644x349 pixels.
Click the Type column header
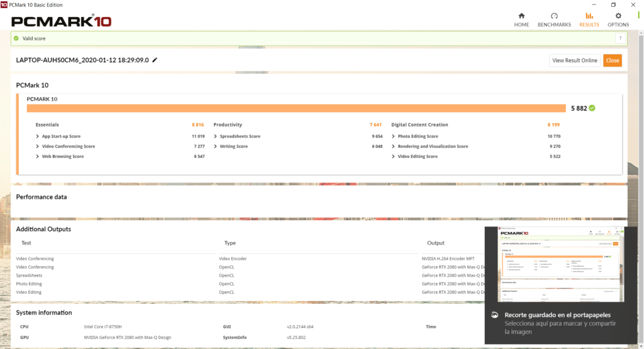point(230,243)
